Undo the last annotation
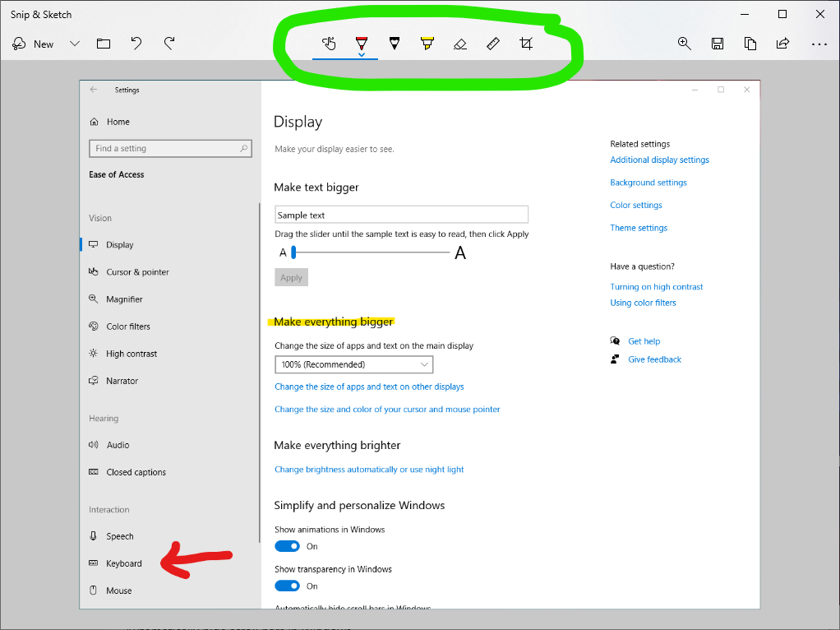The height and width of the screenshot is (630, 840). point(136,44)
